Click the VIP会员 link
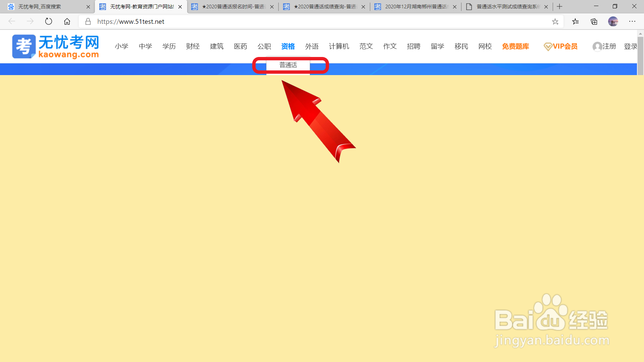This screenshot has width=644, height=362. pyautogui.click(x=560, y=46)
